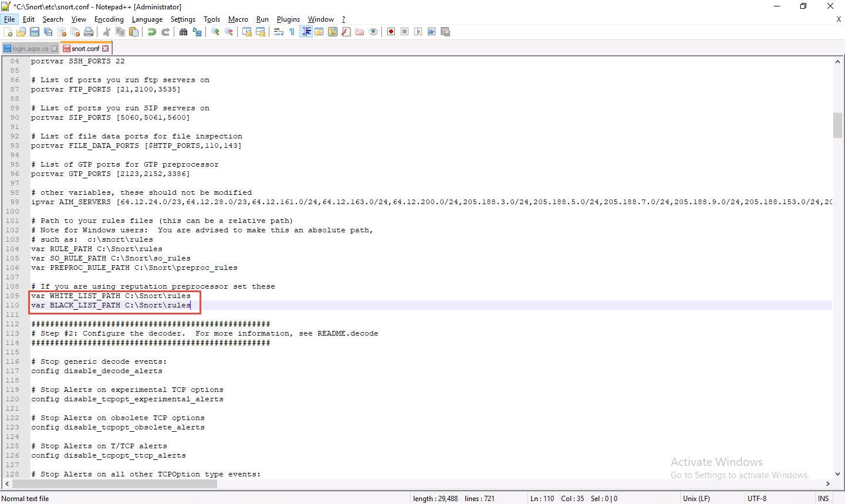Toggle the Word wrap icon
The image size is (845, 504).
coord(279,32)
